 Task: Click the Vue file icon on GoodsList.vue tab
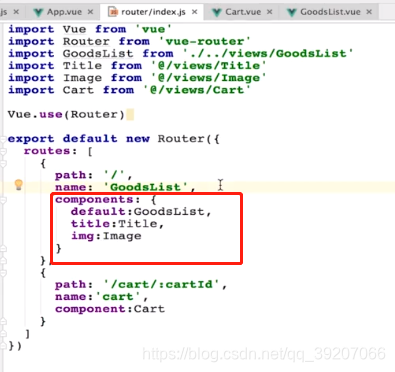tap(292, 12)
